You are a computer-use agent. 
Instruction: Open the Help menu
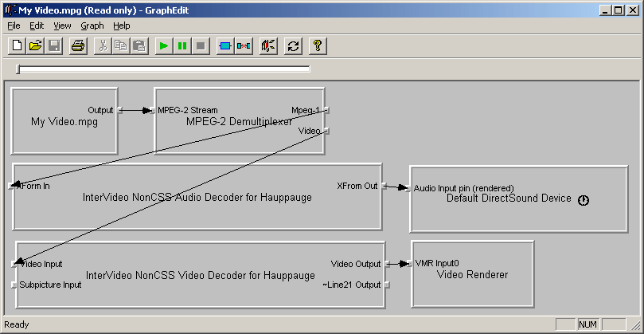click(x=122, y=26)
